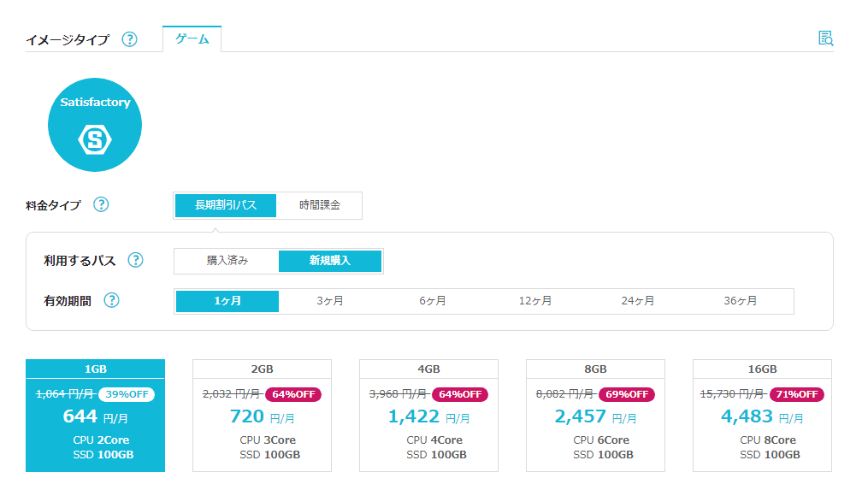Screen dimensions: 868x484
Task: Click the 39%OFF badge on 1GB plan
Action: [x=127, y=394]
